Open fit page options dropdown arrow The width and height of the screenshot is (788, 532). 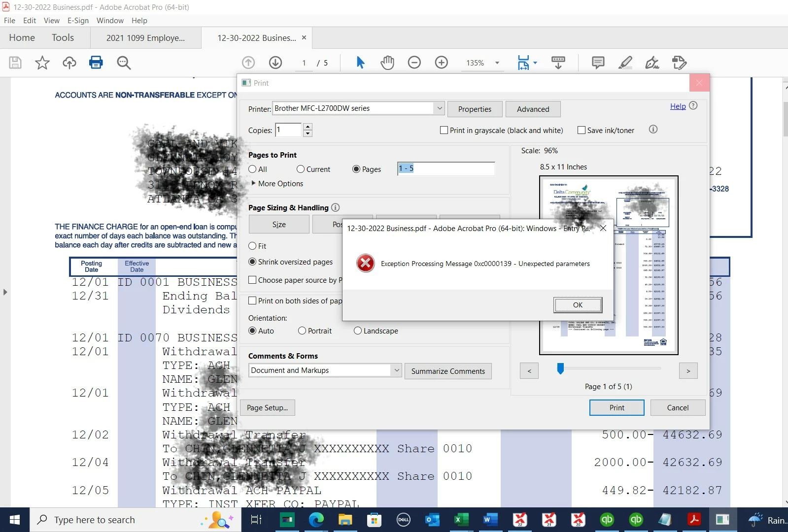point(535,63)
